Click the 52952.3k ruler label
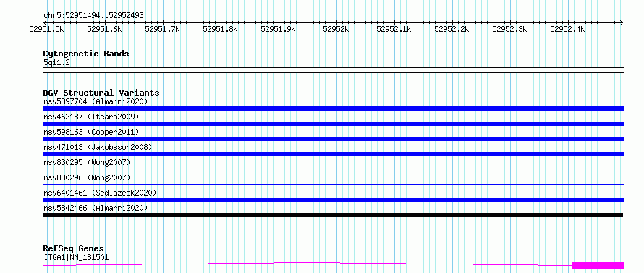Screen dimensions: 644x273 pyautogui.click(x=509, y=29)
